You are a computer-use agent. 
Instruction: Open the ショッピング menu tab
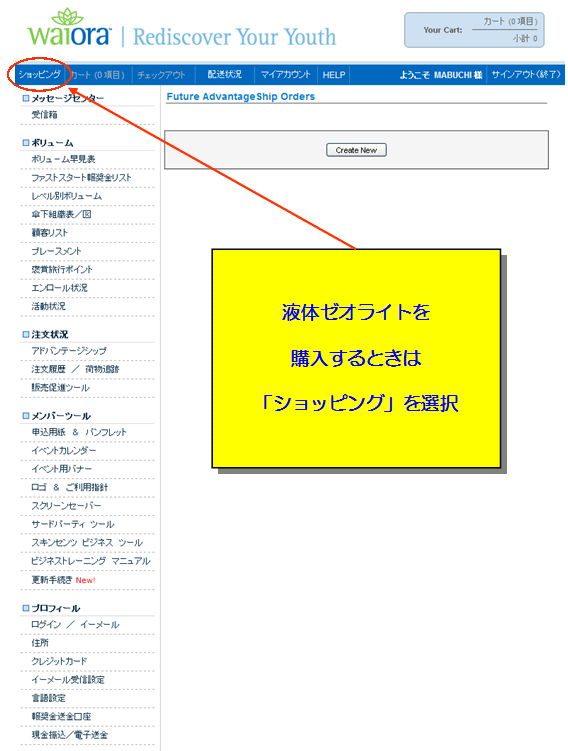pyautogui.click(x=39, y=74)
